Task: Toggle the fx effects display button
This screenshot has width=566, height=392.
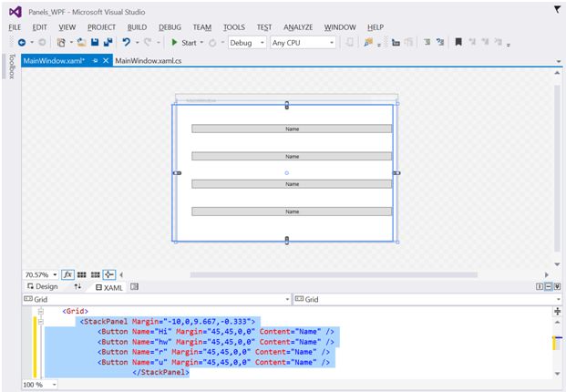Action: 67,274
